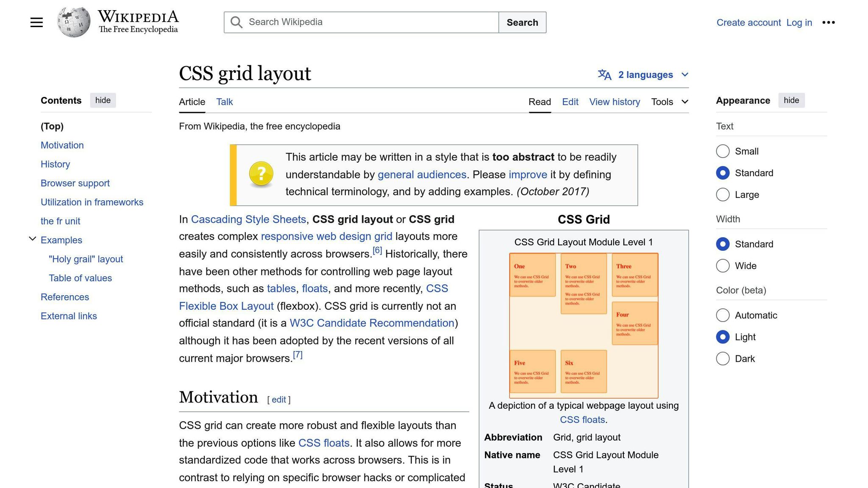Open the grid link after responsive web design
The image size is (868, 488).
coord(383,236)
